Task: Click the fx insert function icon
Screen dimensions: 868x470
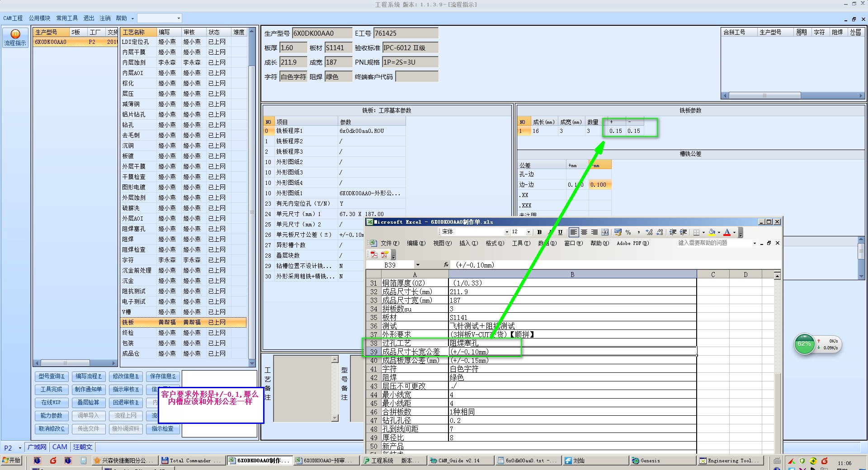Action: 446,265
